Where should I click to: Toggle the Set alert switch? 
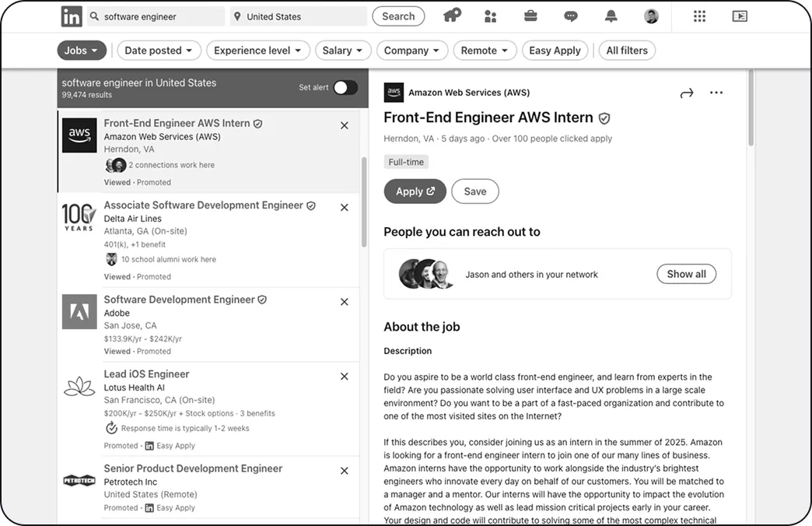pyautogui.click(x=345, y=88)
